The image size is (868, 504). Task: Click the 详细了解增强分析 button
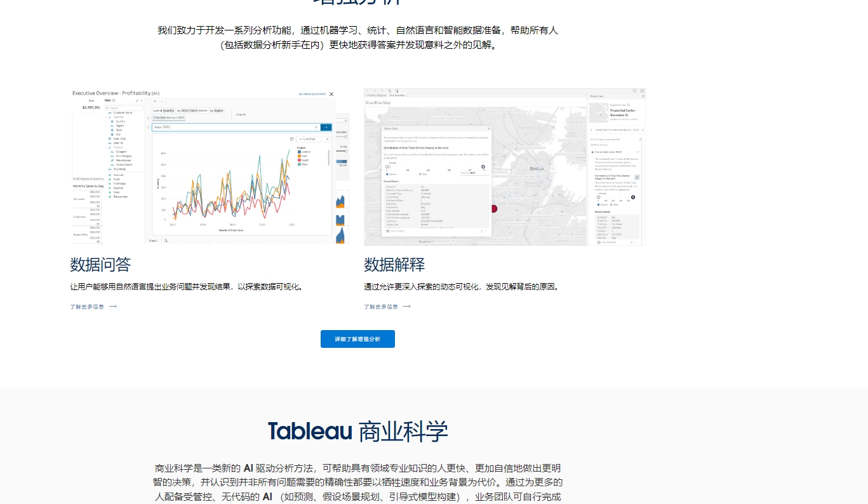pyautogui.click(x=357, y=339)
